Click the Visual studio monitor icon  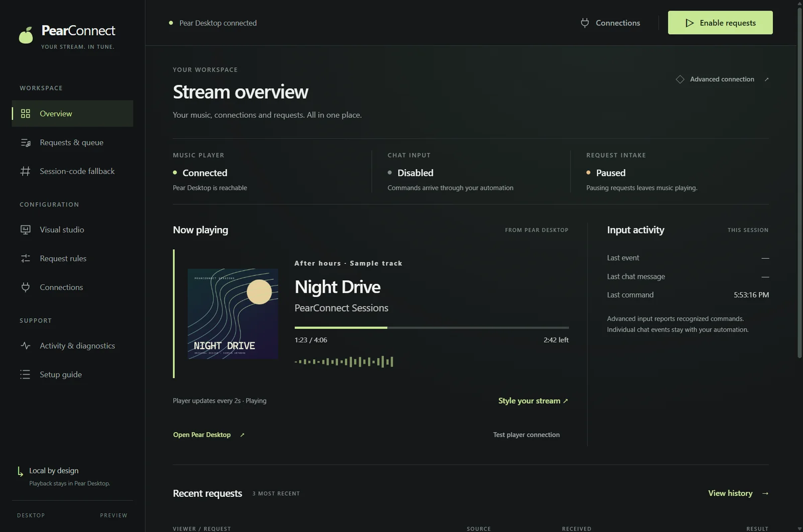coord(26,230)
